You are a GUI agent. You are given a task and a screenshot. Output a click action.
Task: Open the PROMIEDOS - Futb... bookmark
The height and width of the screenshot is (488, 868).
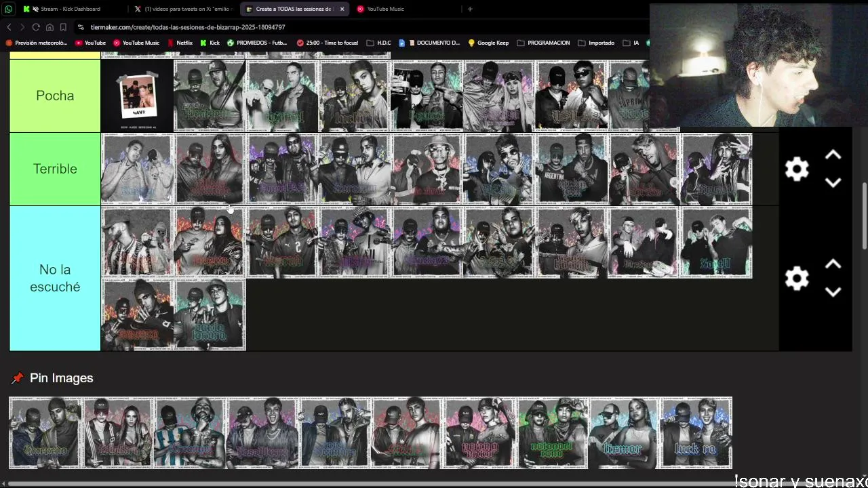click(x=257, y=43)
